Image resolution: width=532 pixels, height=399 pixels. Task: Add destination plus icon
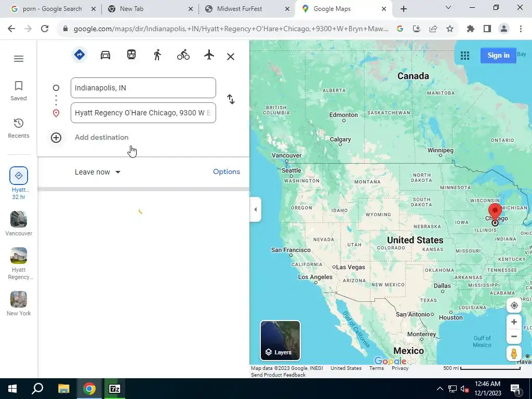tap(56, 137)
